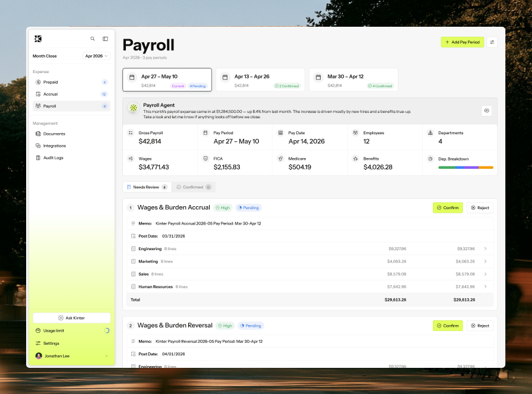532x394 pixels.
Task: Click the High tag on Wages & Burden Accrual
Action: [x=223, y=208]
